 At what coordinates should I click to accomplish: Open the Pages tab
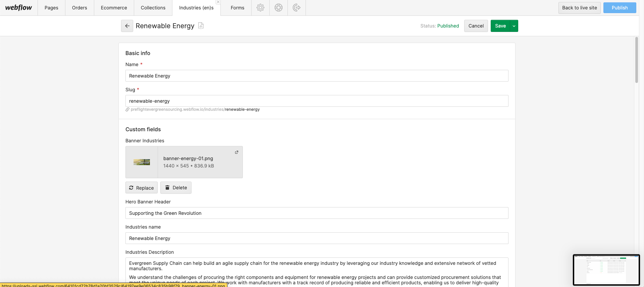point(51,8)
